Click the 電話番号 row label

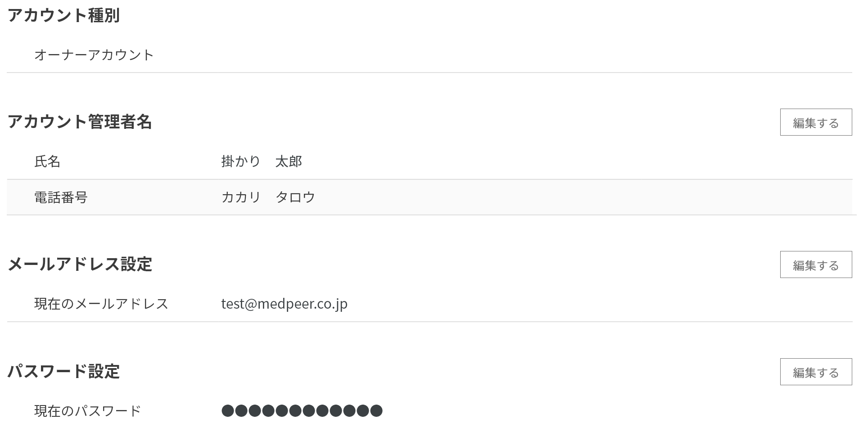tap(61, 197)
